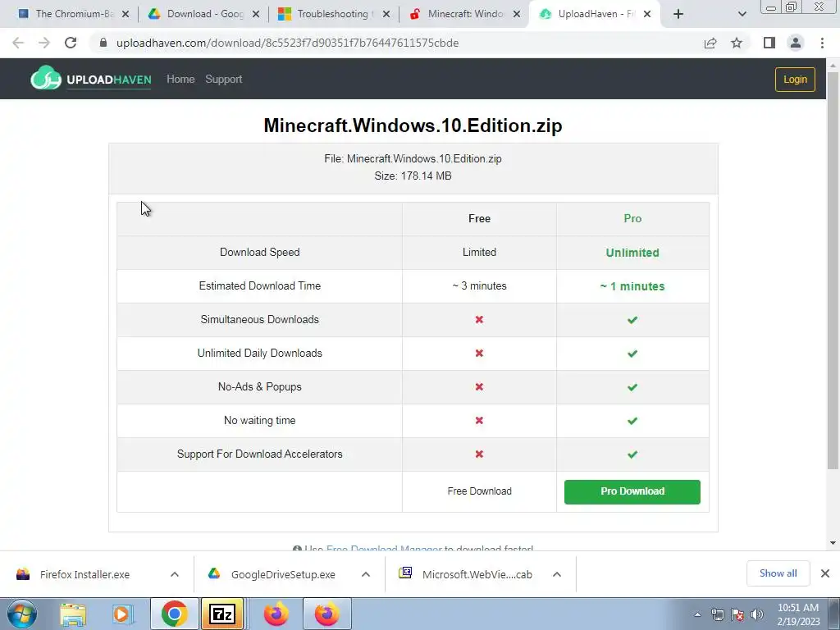Open the Chrome side panel
840x630 pixels.
tap(769, 43)
